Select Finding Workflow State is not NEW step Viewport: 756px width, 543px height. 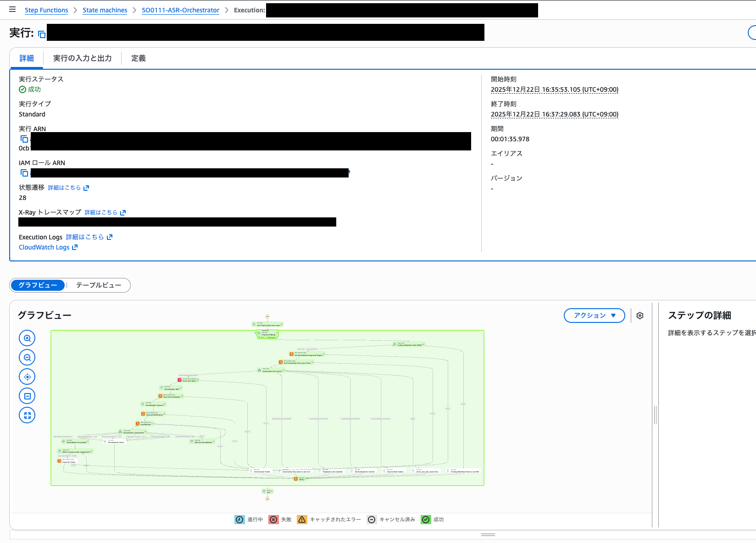(x=463, y=471)
